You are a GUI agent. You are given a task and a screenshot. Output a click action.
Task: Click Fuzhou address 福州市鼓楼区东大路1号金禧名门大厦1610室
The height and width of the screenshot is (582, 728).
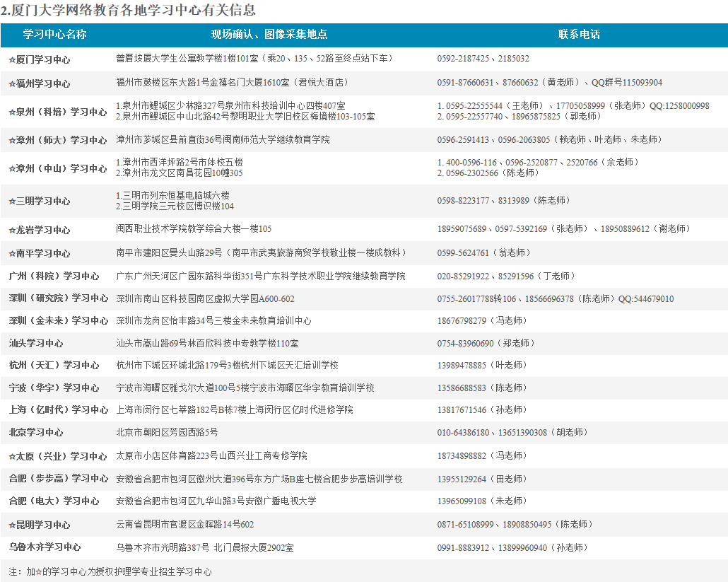point(233,83)
